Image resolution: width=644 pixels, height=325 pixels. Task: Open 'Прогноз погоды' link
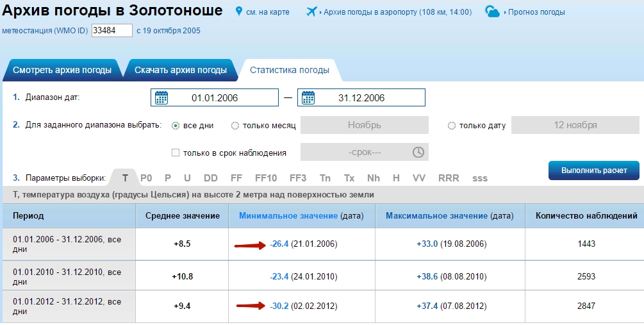[x=536, y=12]
